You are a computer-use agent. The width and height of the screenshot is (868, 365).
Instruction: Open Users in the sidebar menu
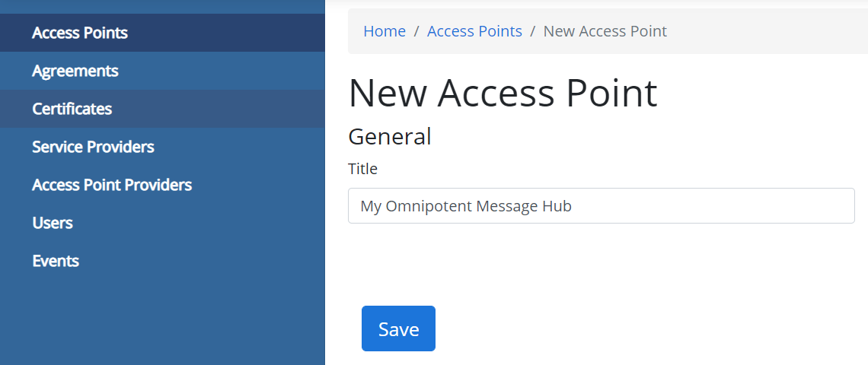[x=53, y=223]
